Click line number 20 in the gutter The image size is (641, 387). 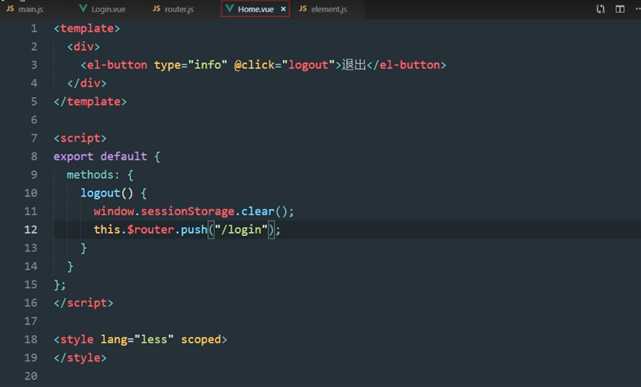(31, 376)
